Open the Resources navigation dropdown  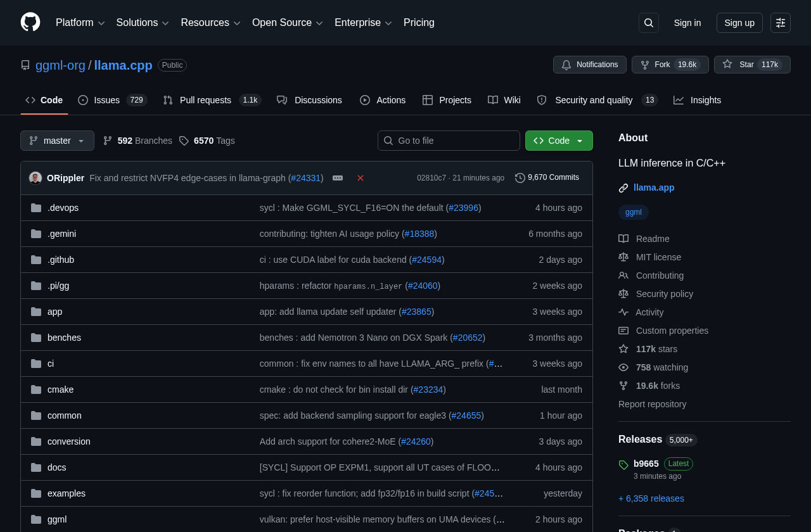point(210,23)
